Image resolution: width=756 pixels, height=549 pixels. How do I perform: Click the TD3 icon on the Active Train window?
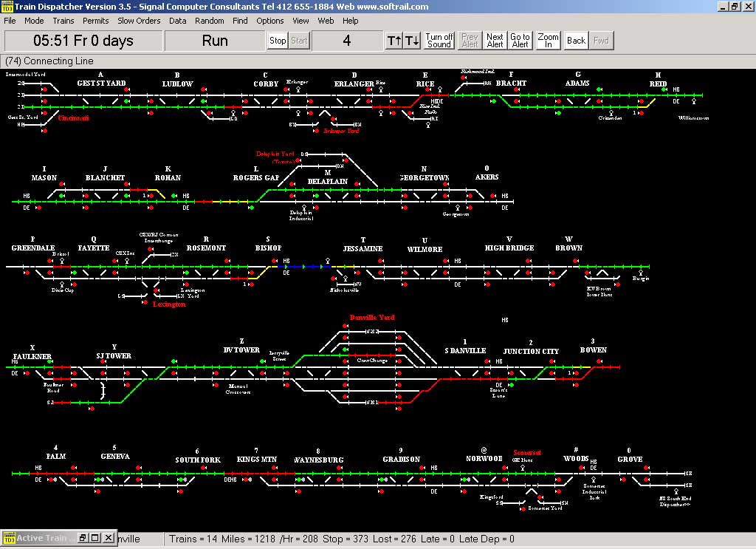(8, 538)
